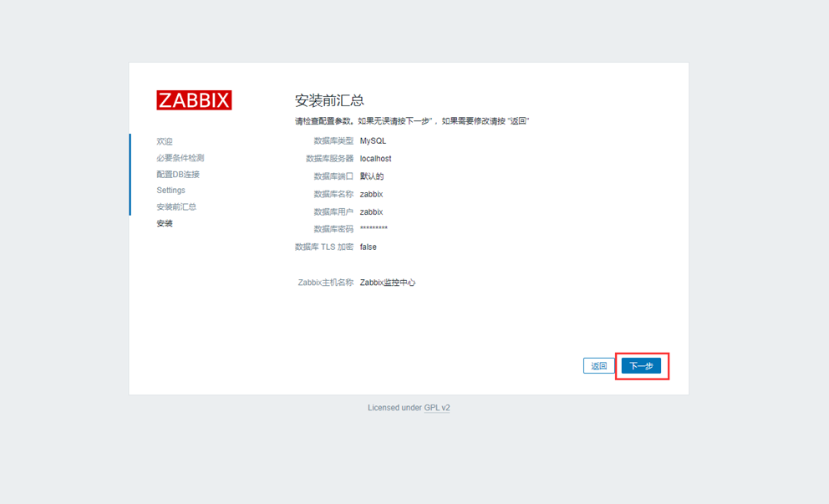Viewport: 829px width, 504px height.
Task: Click the 数据库服务器 label
Action: coord(330,159)
